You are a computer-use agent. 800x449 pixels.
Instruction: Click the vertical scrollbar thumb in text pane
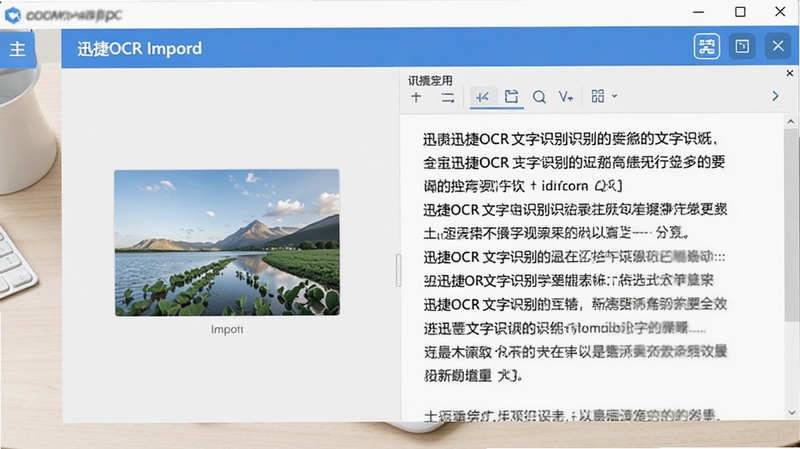pos(791,224)
